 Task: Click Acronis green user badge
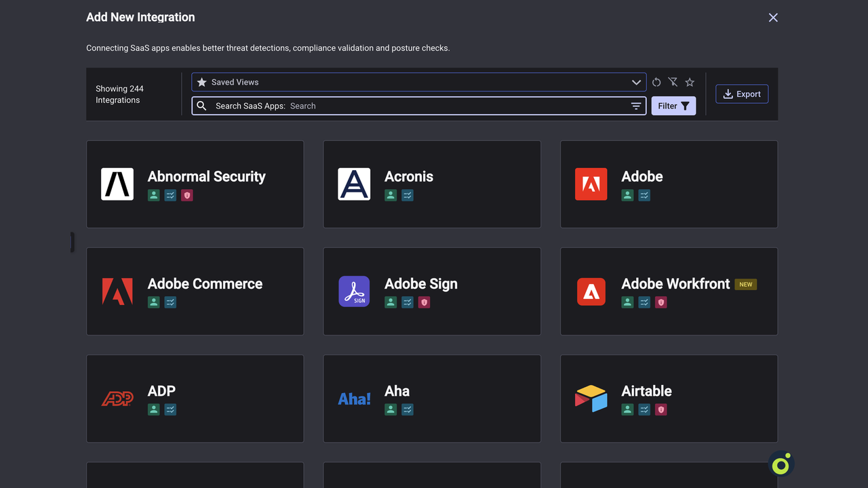pos(391,195)
